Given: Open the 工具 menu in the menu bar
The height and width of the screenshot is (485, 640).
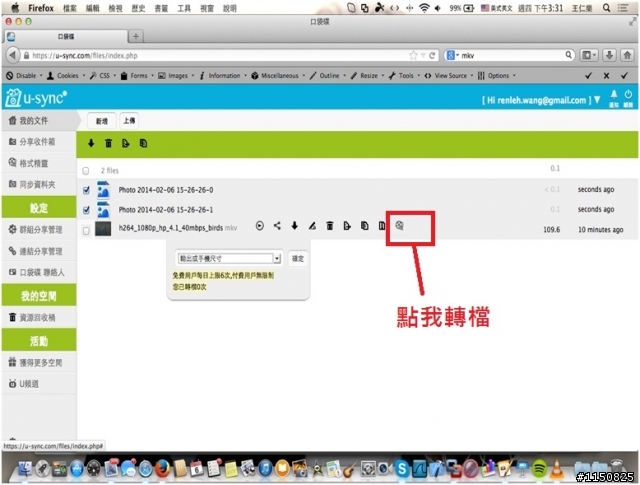Looking at the screenshot, I should click(184, 8).
